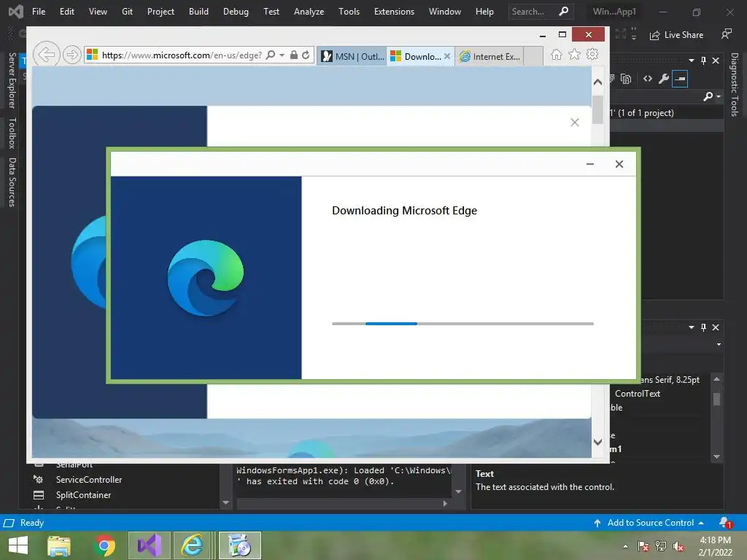Switch to the Internet Explorer tab

(489, 56)
